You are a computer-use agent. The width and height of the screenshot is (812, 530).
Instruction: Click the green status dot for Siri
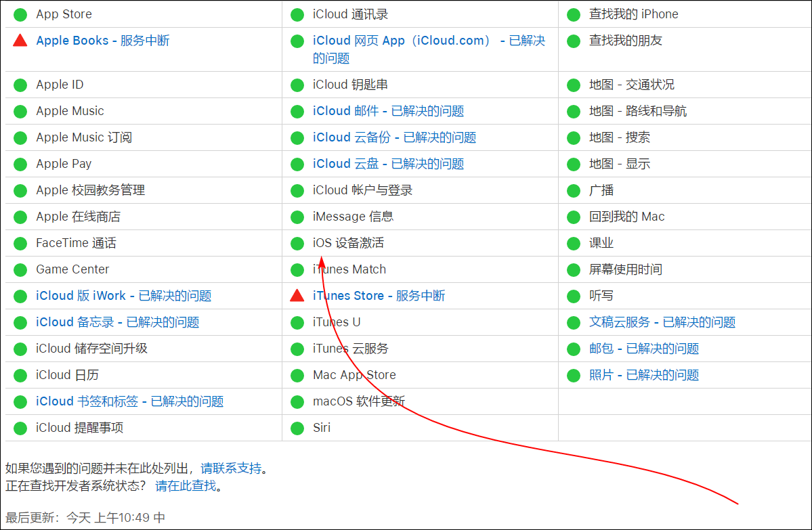297,427
